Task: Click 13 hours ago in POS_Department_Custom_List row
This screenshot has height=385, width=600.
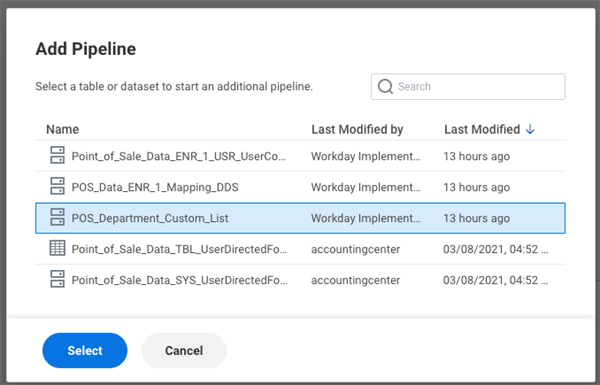Action: pos(476,218)
